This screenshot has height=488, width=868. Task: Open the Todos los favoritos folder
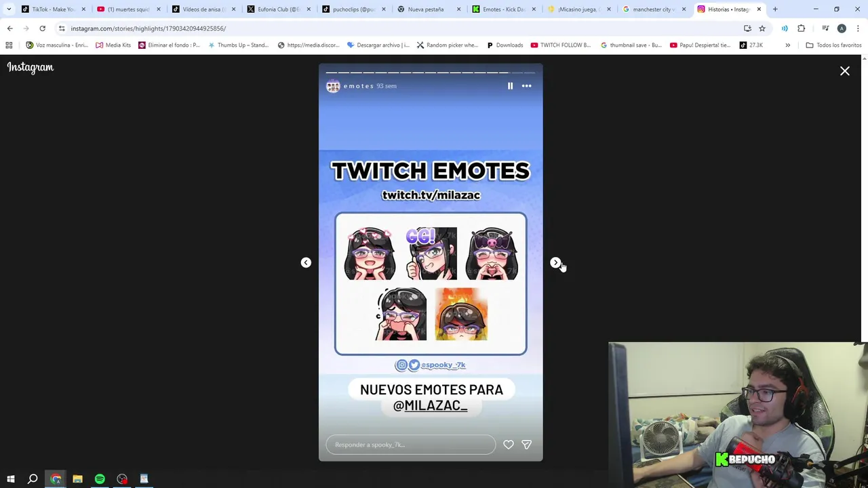tap(833, 45)
